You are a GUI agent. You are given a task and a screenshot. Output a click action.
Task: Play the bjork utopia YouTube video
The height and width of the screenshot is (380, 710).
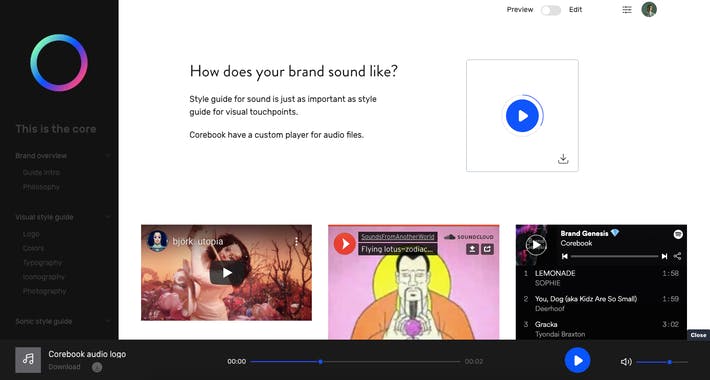tap(226, 273)
